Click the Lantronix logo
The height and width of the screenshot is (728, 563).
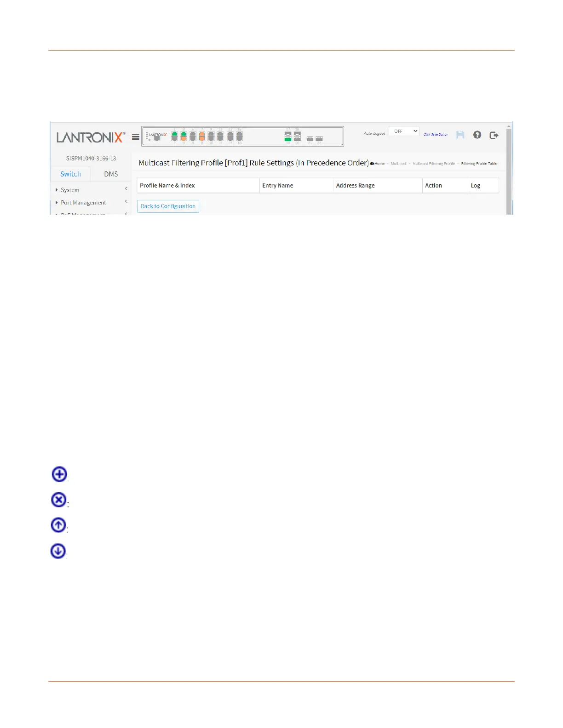tap(91, 137)
